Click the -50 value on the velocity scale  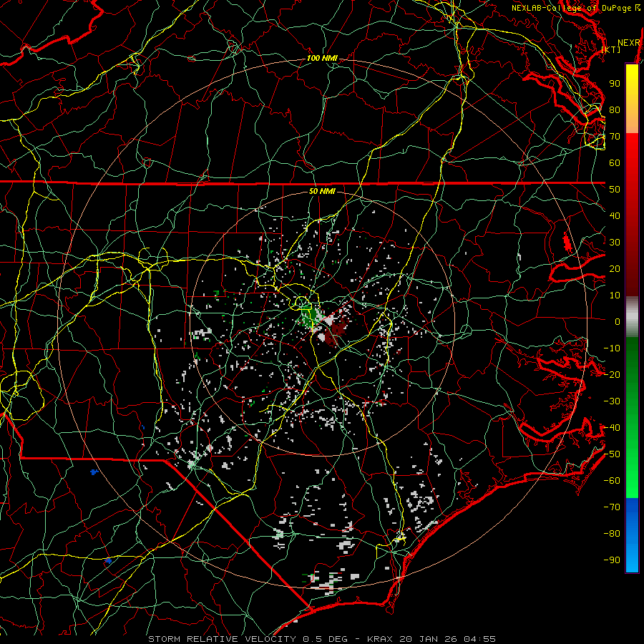tap(612, 454)
